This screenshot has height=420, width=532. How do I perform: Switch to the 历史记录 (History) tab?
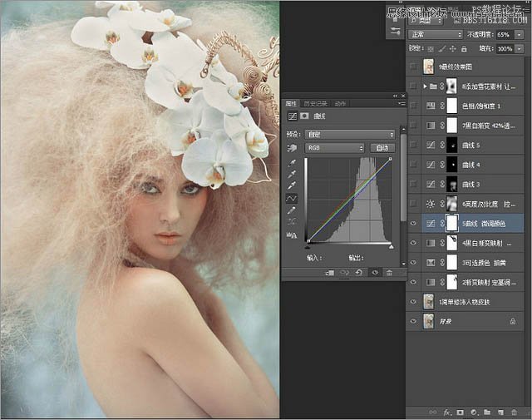pos(315,103)
